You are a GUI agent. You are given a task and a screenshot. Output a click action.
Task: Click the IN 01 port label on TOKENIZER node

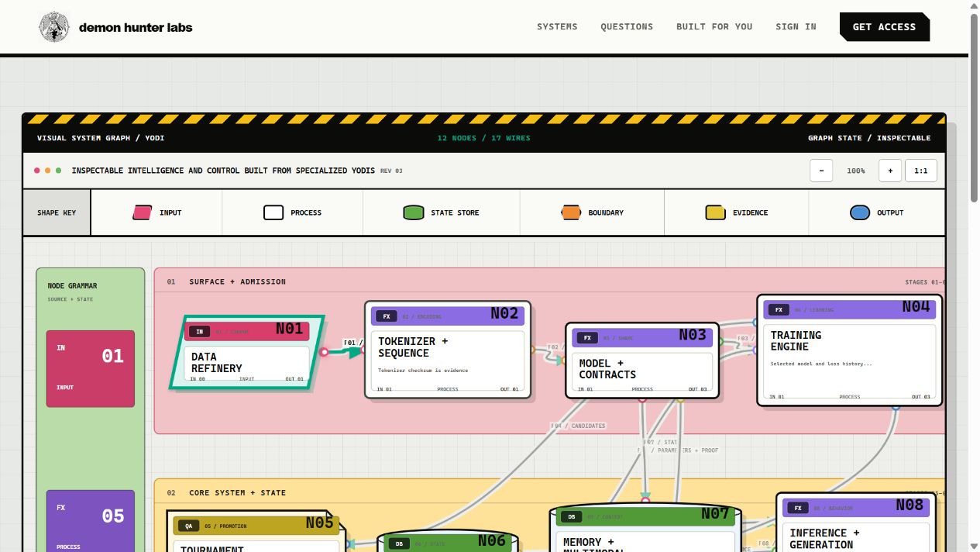click(x=384, y=389)
